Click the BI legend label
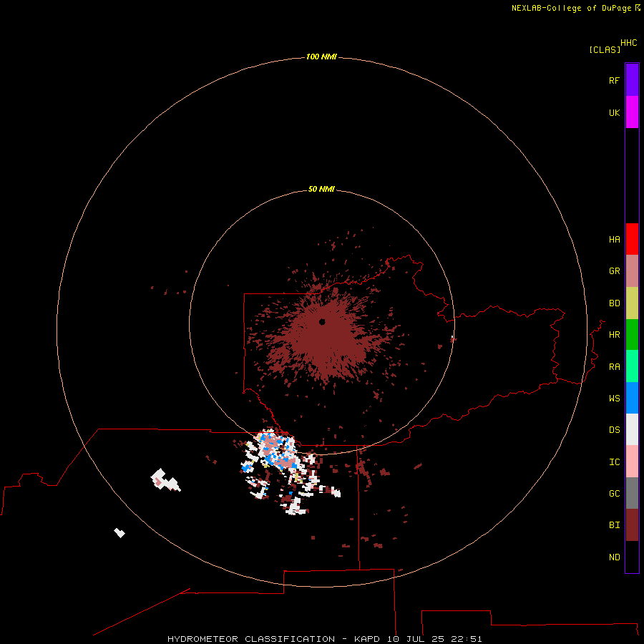The image size is (644, 644). 614,525
